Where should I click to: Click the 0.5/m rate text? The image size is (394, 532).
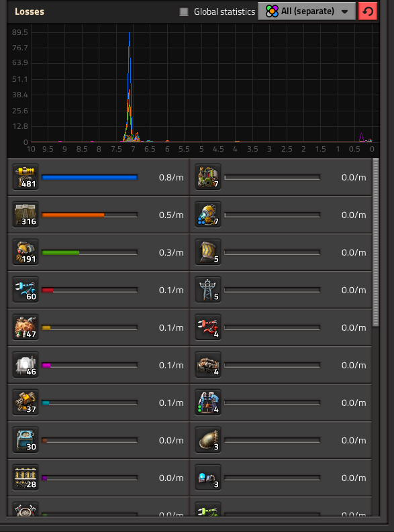click(171, 215)
